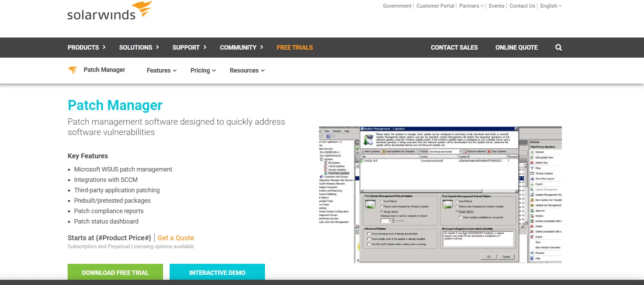Click Clear Updates red X in screenshot
The width and height of the screenshot is (644, 285).
click(489, 151)
